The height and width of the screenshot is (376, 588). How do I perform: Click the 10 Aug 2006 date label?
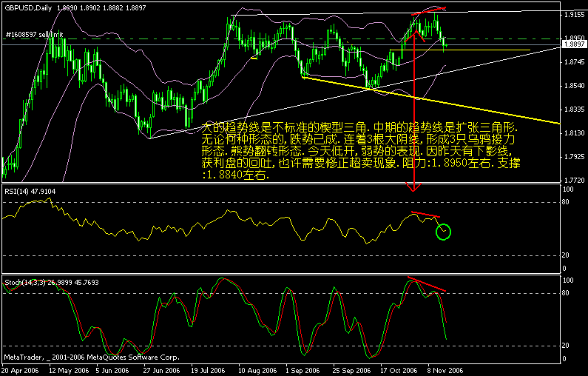(x=257, y=371)
